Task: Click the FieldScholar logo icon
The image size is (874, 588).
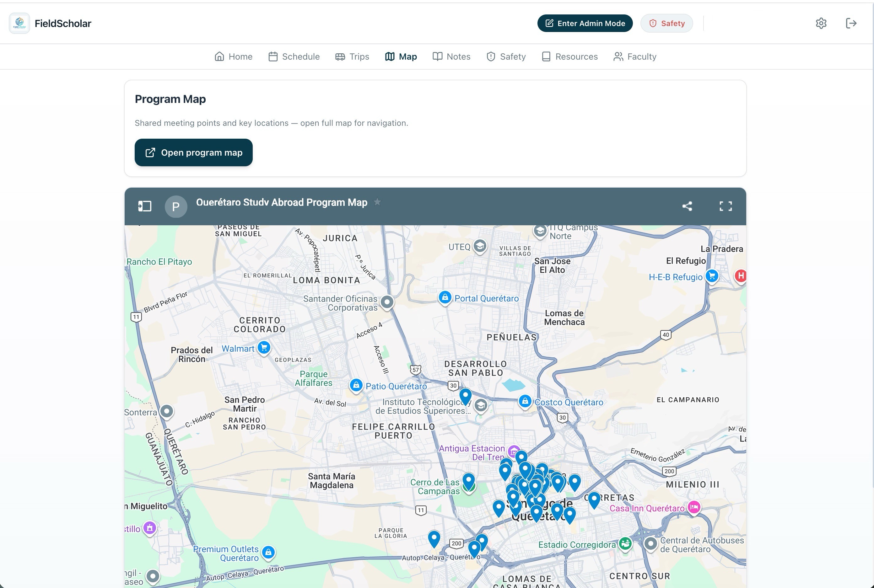Action: pos(19,23)
